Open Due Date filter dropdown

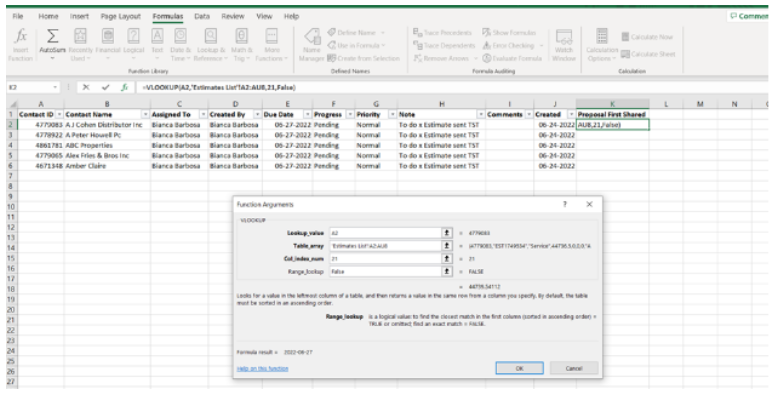point(307,114)
